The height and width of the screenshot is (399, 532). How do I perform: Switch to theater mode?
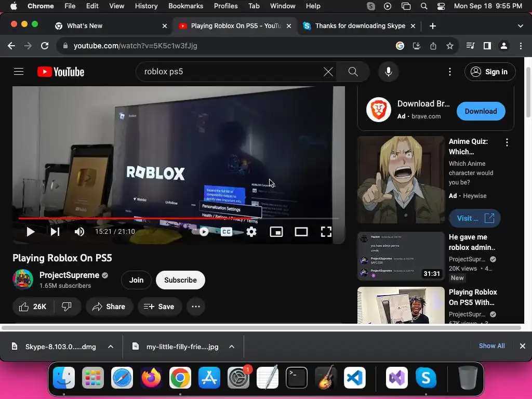[x=301, y=232]
